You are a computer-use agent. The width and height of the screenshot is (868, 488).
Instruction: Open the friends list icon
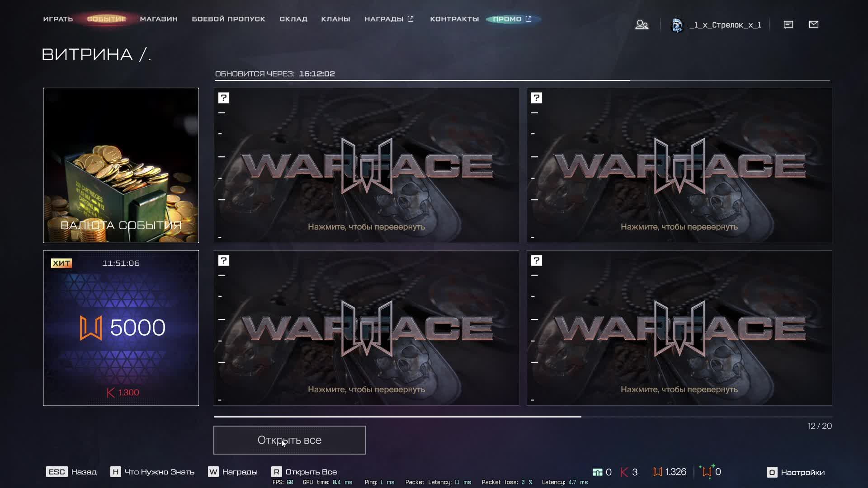click(642, 24)
